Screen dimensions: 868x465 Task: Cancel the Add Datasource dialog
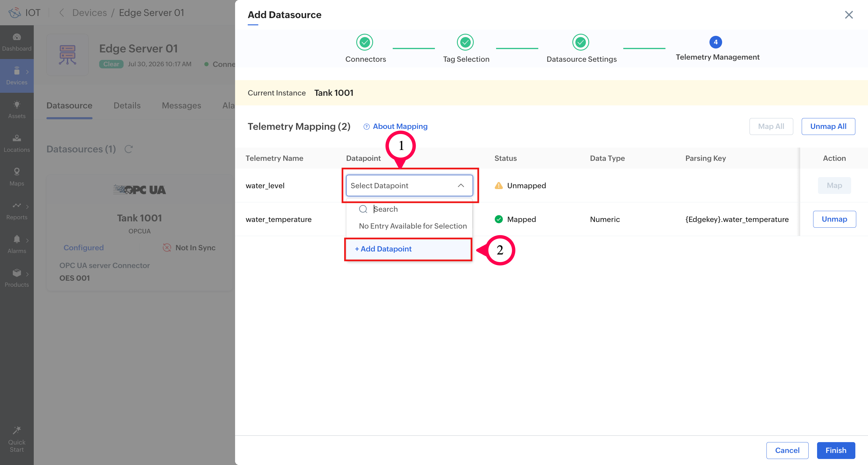[787, 451]
